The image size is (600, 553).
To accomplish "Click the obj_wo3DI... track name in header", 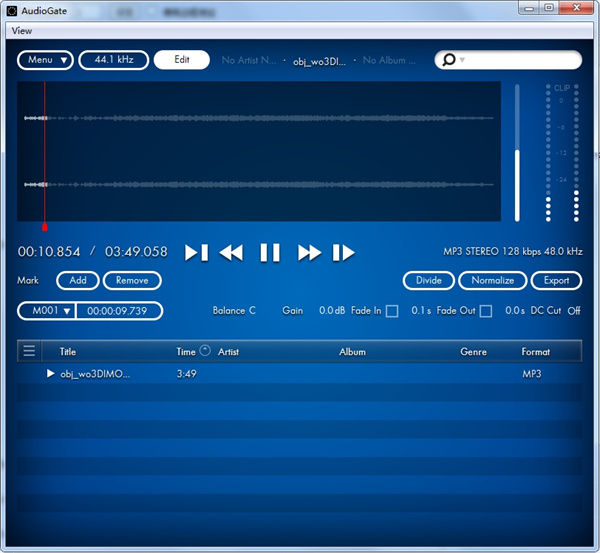I will [x=319, y=61].
